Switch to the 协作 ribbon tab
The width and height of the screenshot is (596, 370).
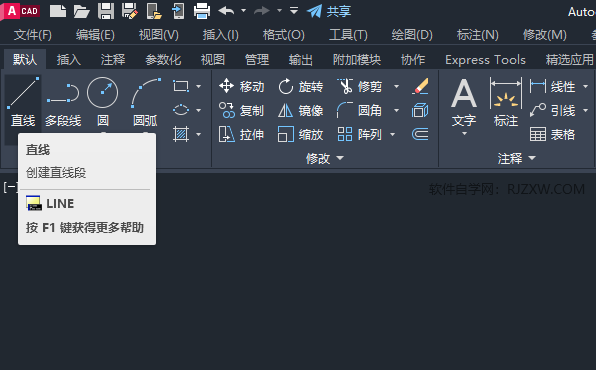pyautogui.click(x=413, y=60)
